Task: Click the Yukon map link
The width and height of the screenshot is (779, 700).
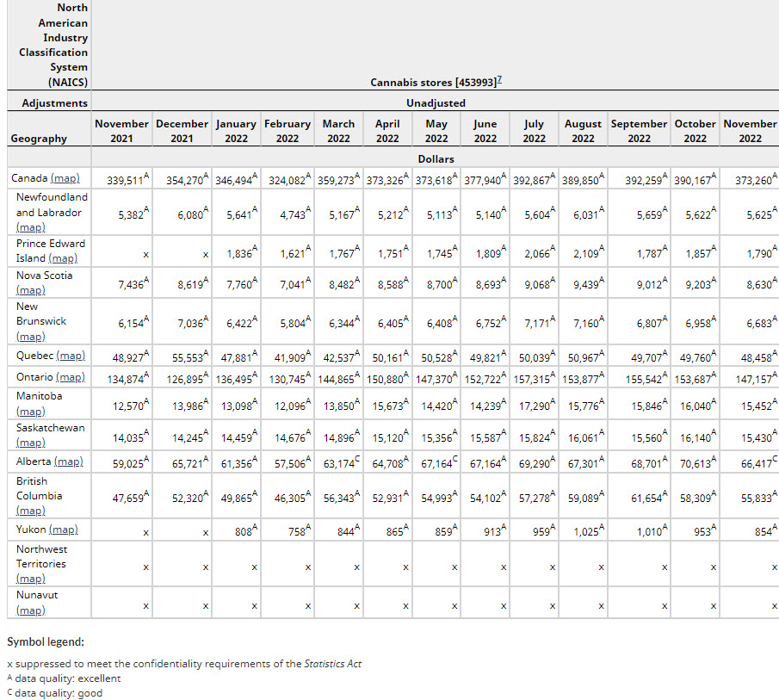Action: coord(64,530)
